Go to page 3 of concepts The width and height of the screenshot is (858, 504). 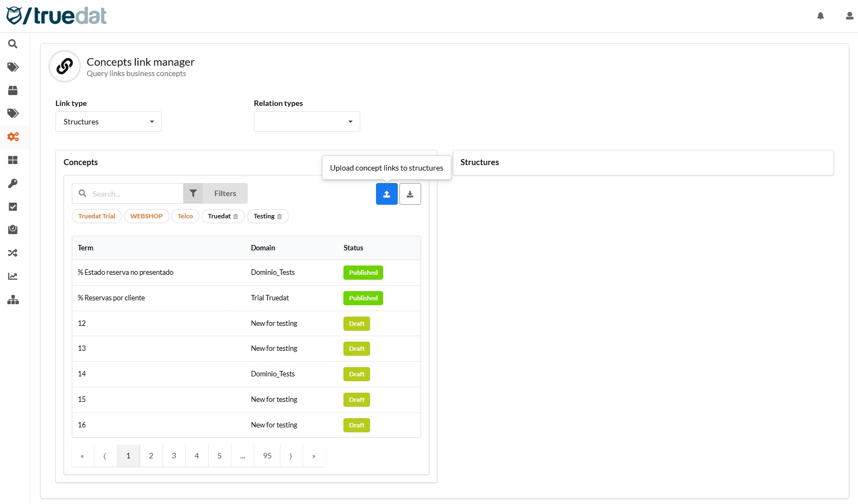click(174, 456)
